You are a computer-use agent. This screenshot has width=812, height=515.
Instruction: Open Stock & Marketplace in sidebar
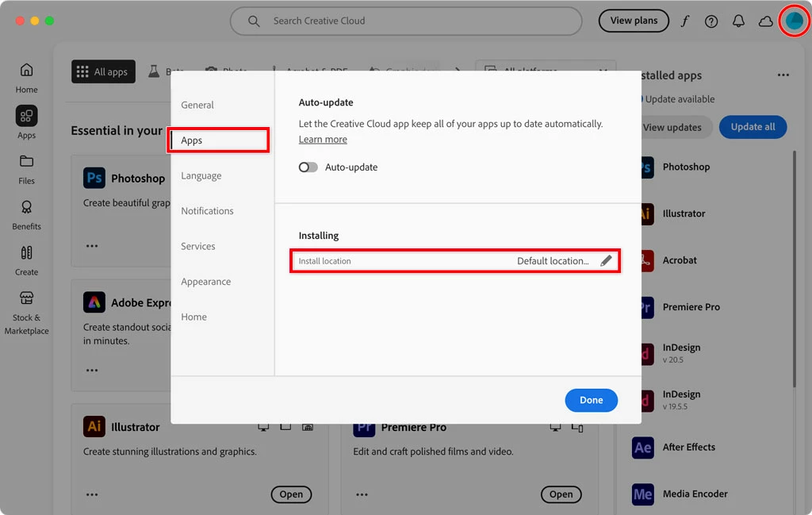click(x=26, y=313)
